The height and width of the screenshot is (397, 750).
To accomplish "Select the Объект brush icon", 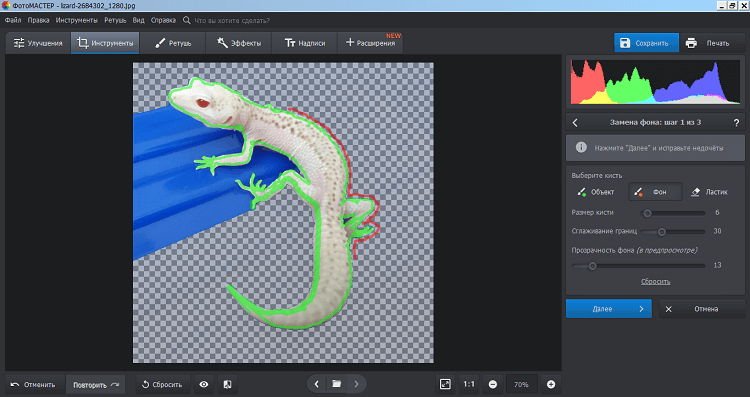I will (x=582, y=192).
